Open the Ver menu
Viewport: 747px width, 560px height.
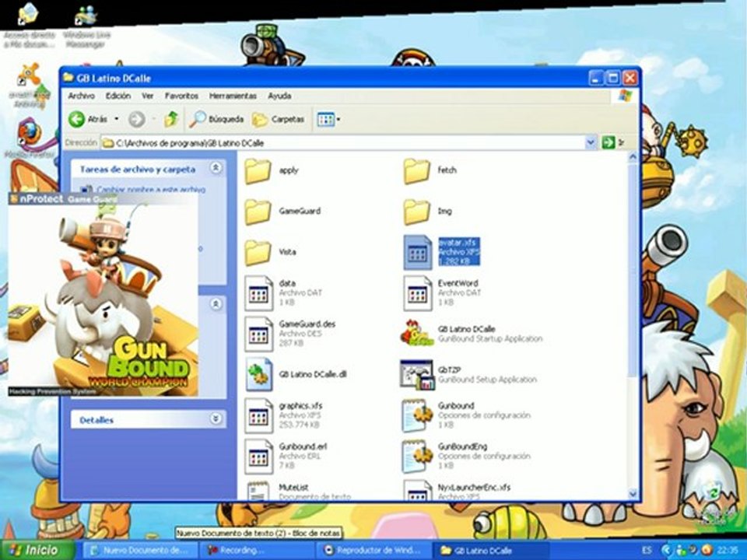tap(148, 96)
